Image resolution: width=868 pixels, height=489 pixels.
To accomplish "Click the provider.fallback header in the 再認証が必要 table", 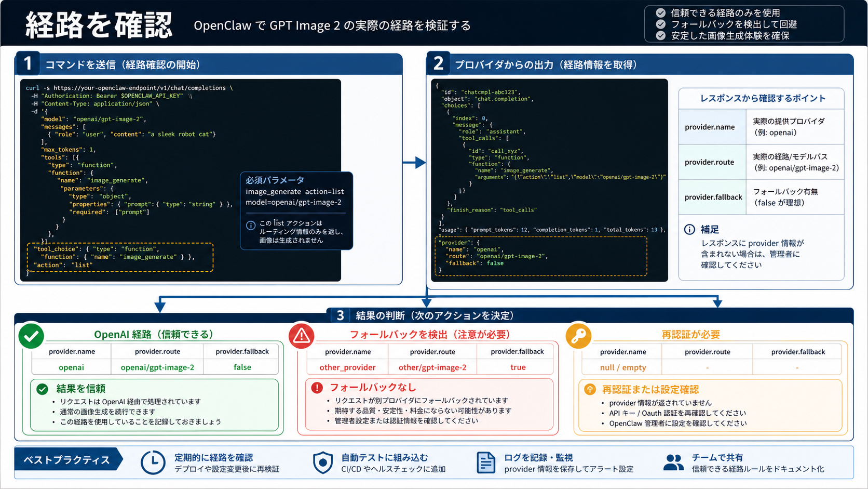I will click(798, 352).
